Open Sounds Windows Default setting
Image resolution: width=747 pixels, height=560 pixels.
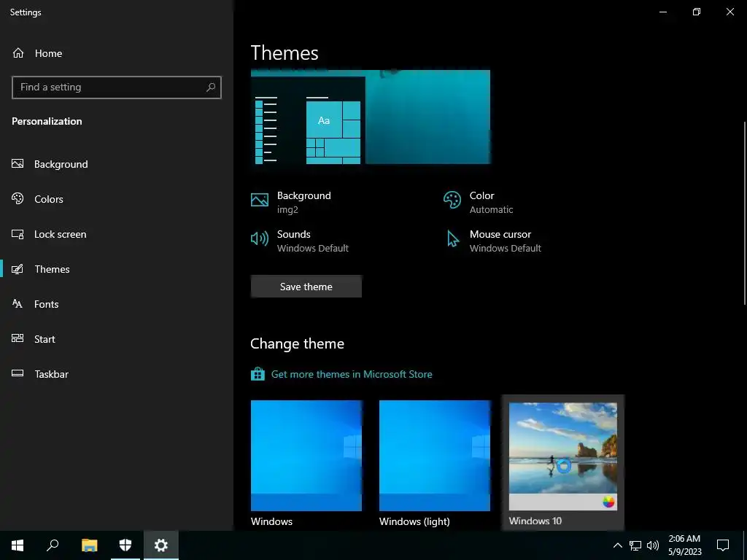(x=300, y=241)
